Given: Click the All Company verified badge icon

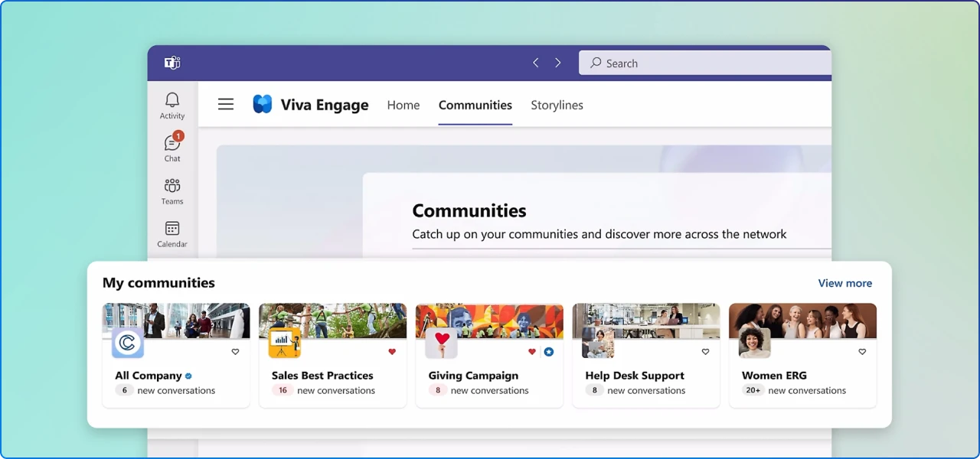Looking at the screenshot, I should pyautogui.click(x=188, y=376).
